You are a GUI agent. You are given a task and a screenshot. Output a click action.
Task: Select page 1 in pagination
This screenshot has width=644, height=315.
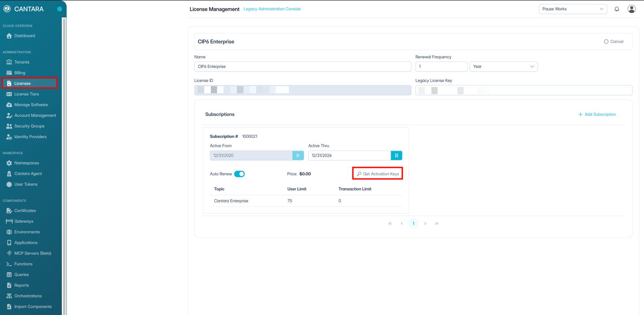click(x=413, y=224)
